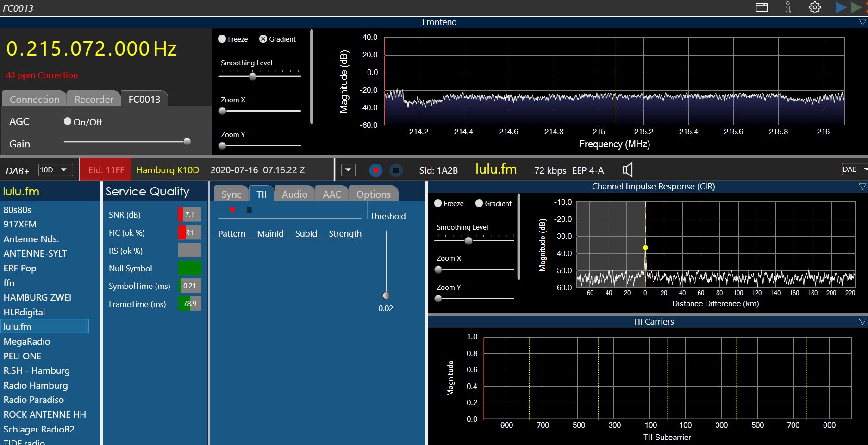Collapse the TII Carriers panel

click(862, 321)
